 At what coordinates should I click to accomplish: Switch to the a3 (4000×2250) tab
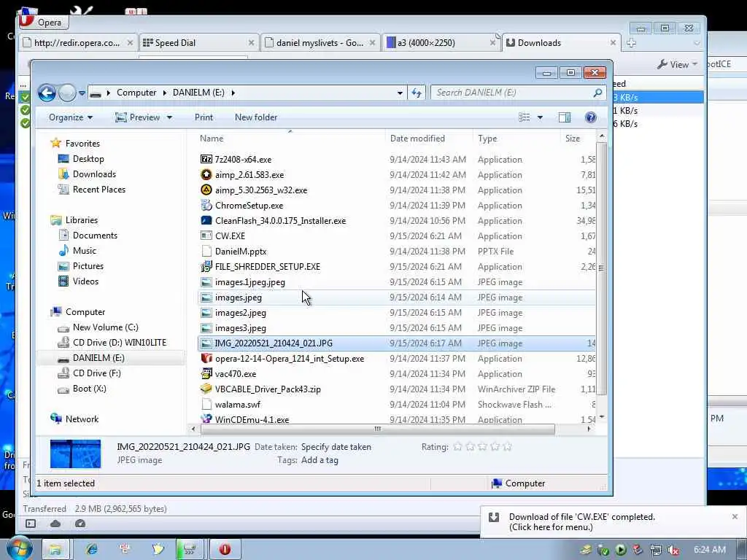(x=441, y=43)
